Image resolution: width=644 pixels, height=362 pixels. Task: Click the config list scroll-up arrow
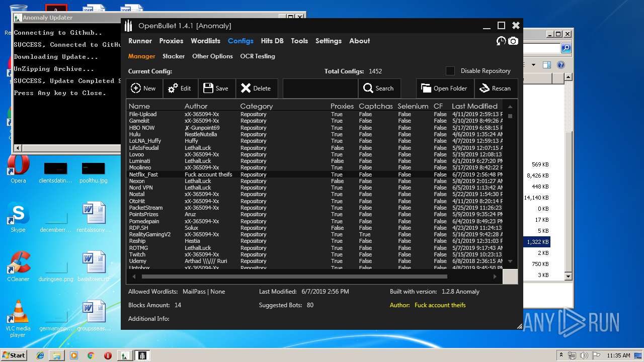[x=510, y=107]
